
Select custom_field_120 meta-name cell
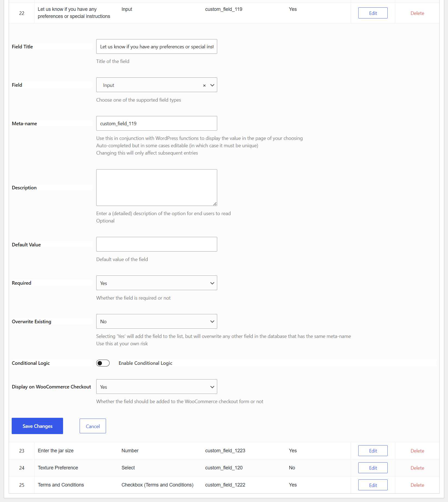224,468
